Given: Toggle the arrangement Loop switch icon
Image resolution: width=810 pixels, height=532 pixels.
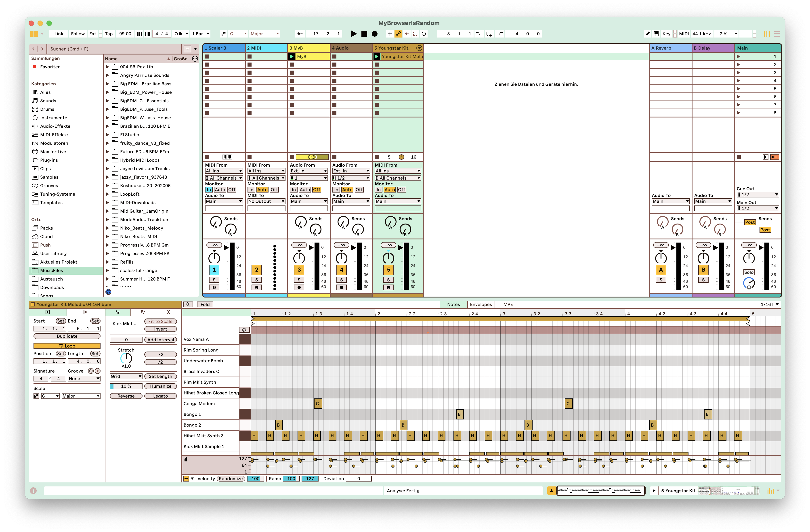Looking at the screenshot, I should pyautogui.click(x=489, y=34).
